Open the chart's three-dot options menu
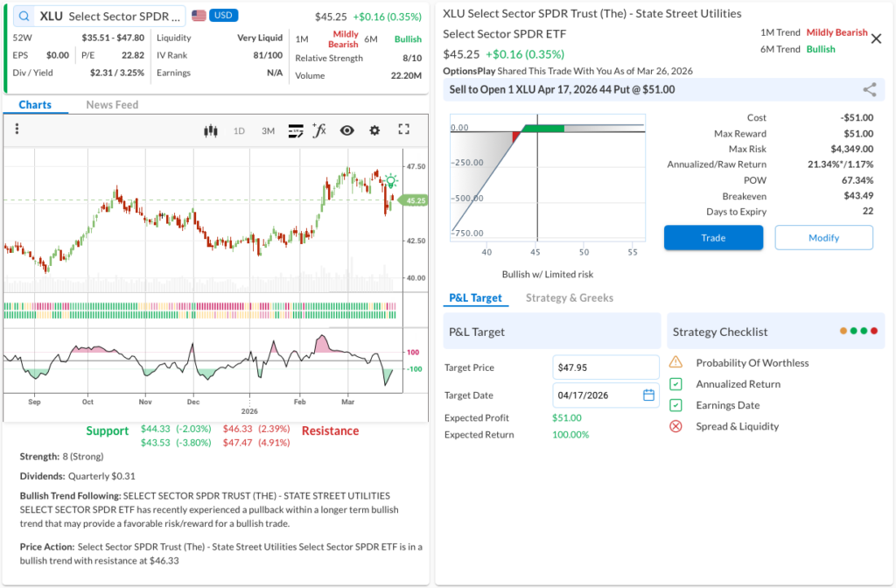The width and height of the screenshot is (896, 588). [17, 129]
